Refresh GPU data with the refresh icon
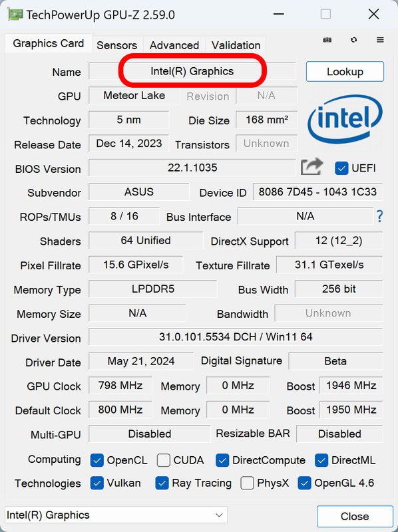398x532 pixels. (353, 40)
